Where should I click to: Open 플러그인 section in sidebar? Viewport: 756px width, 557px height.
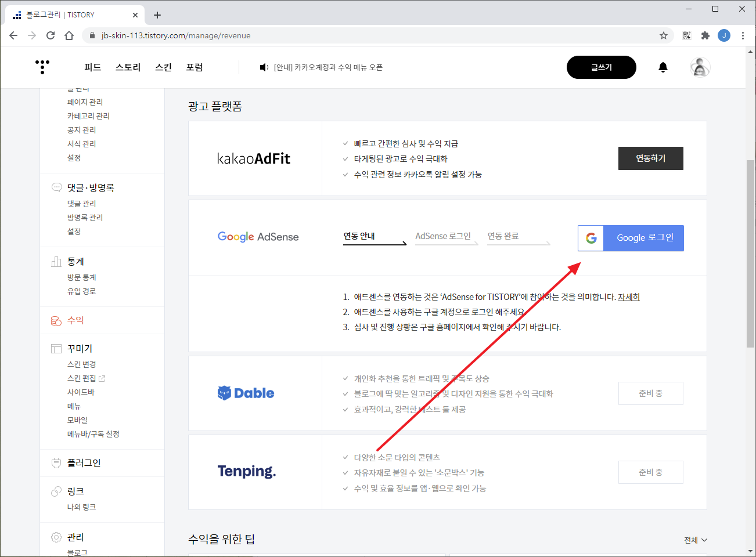point(84,463)
